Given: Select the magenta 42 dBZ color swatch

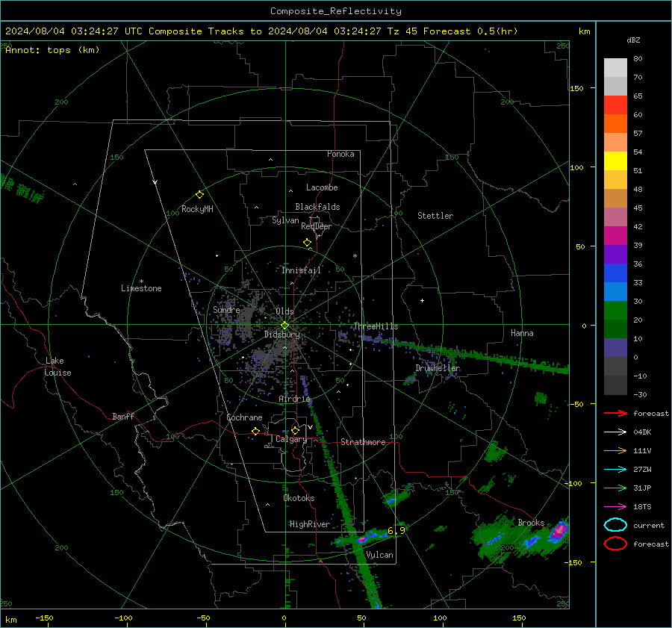Looking at the screenshot, I should (x=615, y=235).
